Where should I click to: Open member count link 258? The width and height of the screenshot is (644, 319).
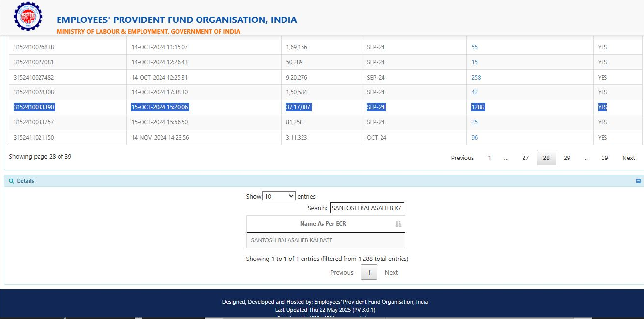click(x=476, y=78)
